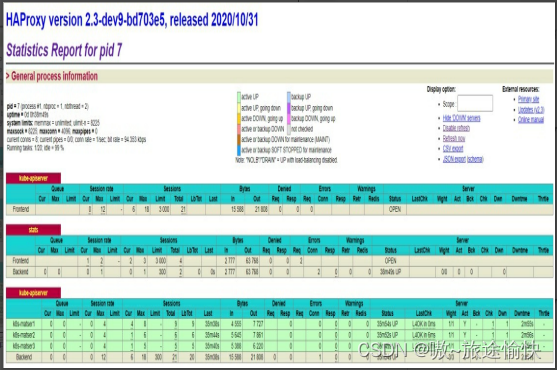
Task: Open the Hide 'DOWN' servers link
Action: point(461,118)
